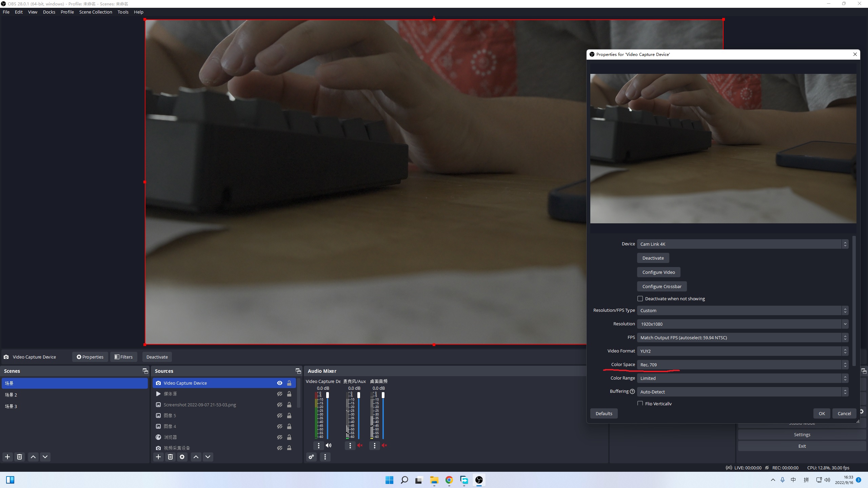Screen dimensions: 868x488
Task: Open advanced audio settings gear in Audio Mixer
Action: 311,457
